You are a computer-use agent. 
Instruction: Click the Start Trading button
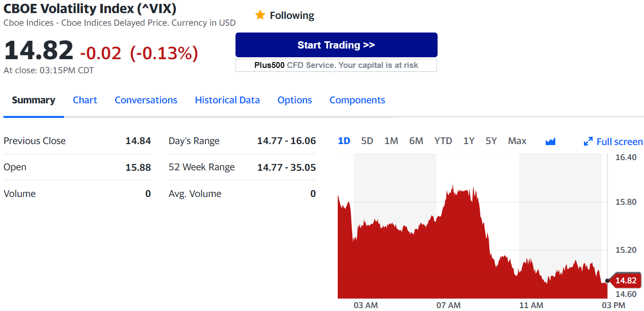[x=336, y=45]
